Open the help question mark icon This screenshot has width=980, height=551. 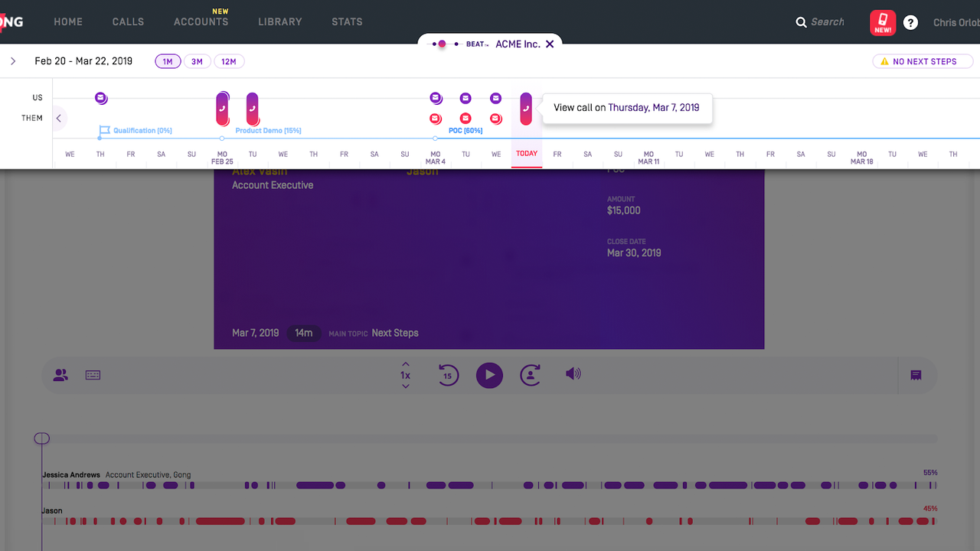click(x=910, y=22)
